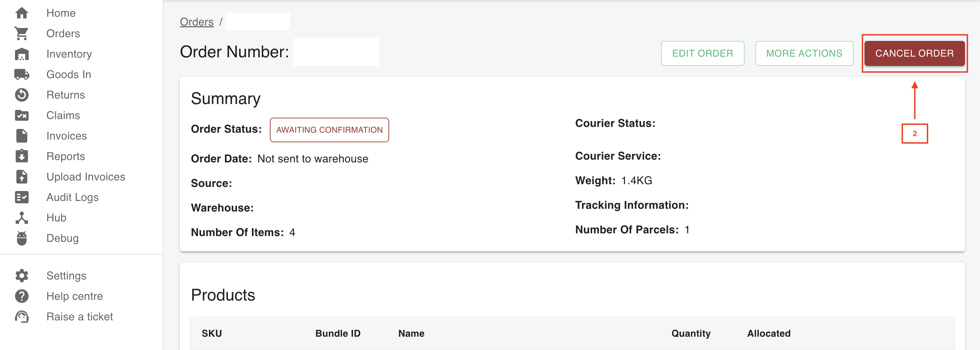The width and height of the screenshot is (980, 350).
Task: Open the MORE ACTIONS button
Action: click(x=804, y=53)
